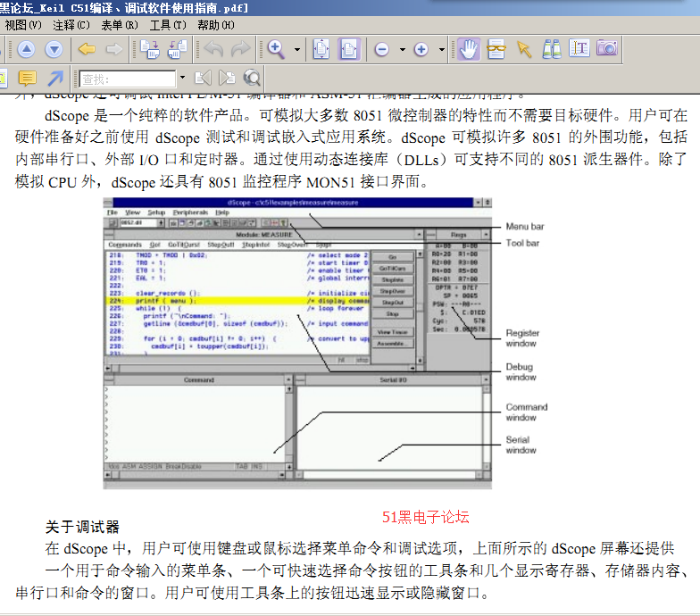Go to the next page with the down arrow
This screenshot has width=700, height=616.
tap(54, 49)
